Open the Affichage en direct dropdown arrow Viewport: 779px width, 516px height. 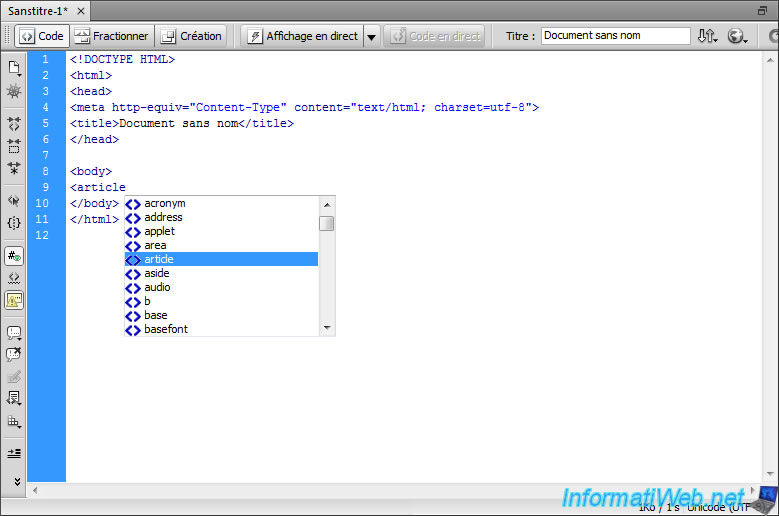click(371, 37)
